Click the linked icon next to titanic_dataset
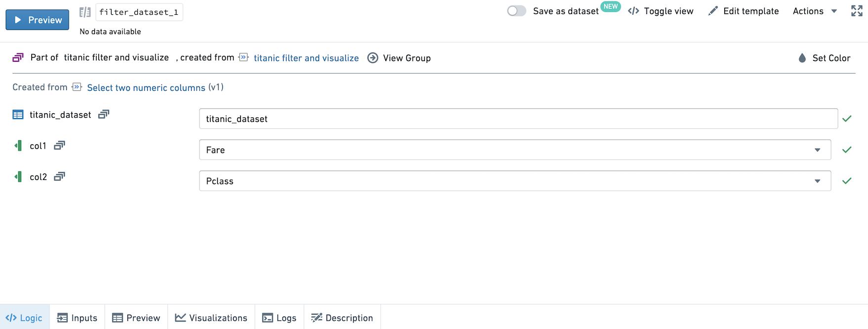 (x=104, y=114)
